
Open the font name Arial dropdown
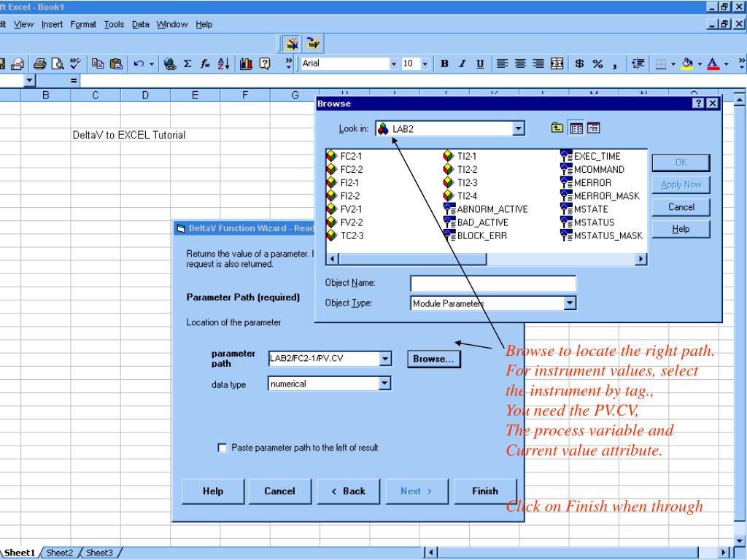pos(393,64)
